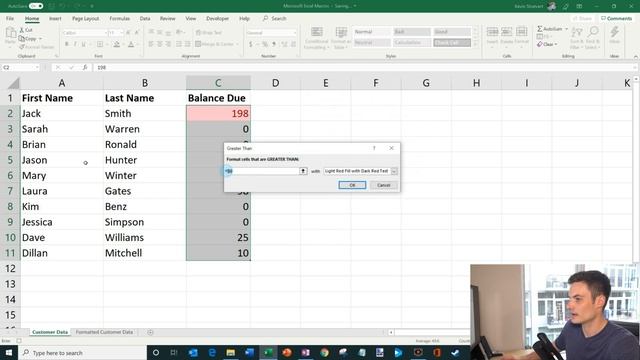Click the Greater Than value input field
Image resolution: width=640 pixels, height=360 pixels.
tap(262, 171)
